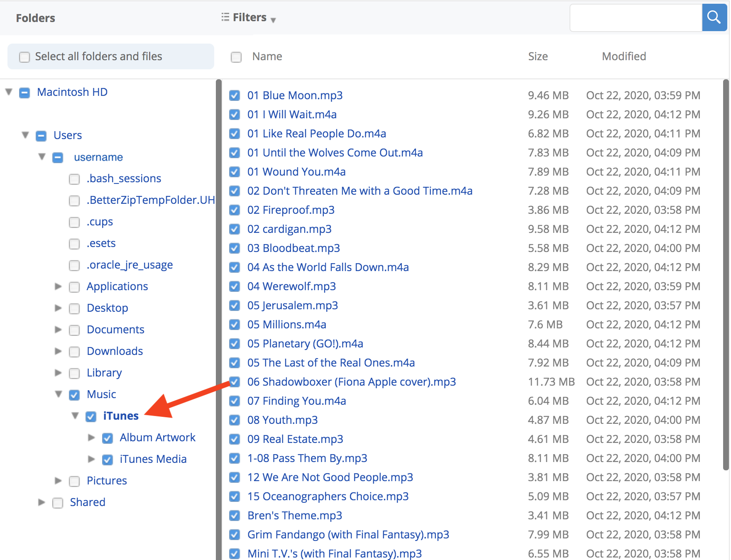Uncheck 01 Blue Moon.mp3 checkbox
Image resolution: width=731 pixels, height=560 pixels.
[x=235, y=95]
